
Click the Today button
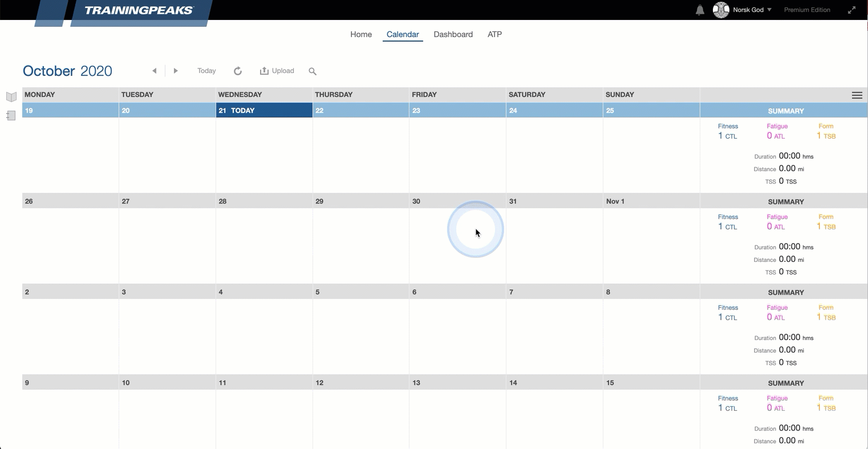click(206, 71)
